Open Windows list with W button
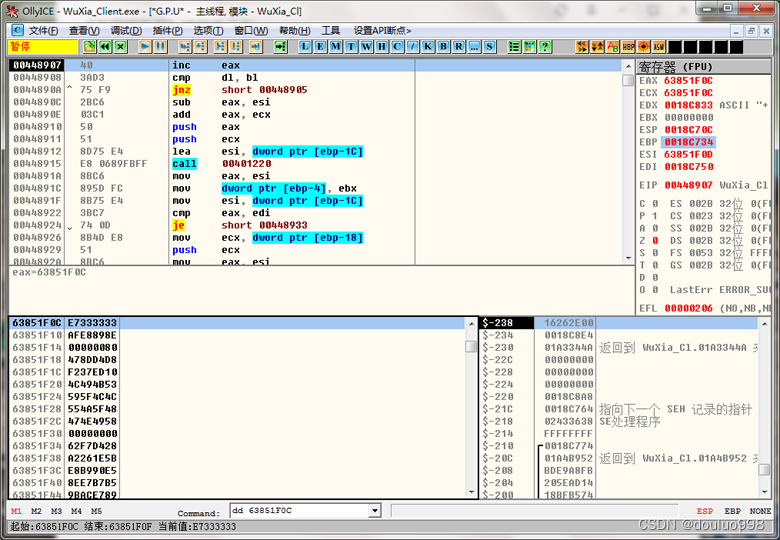The width and height of the screenshot is (780, 540). (367, 47)
